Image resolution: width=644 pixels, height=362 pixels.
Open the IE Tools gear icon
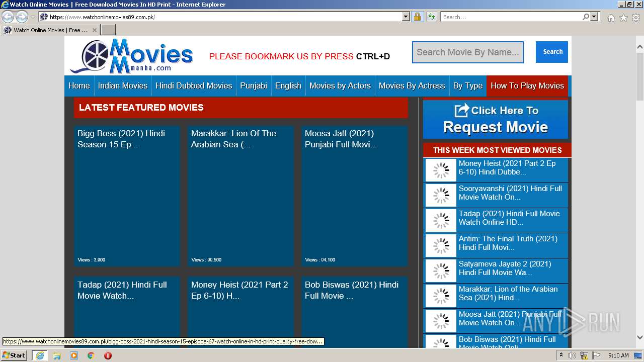click(636, 18)
